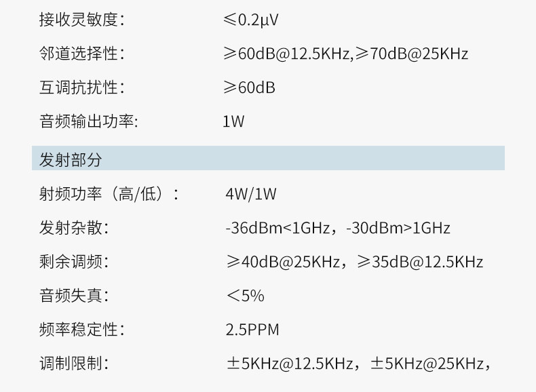
Task: Select the <5% distortion value
Action: (x=245, y=296)
